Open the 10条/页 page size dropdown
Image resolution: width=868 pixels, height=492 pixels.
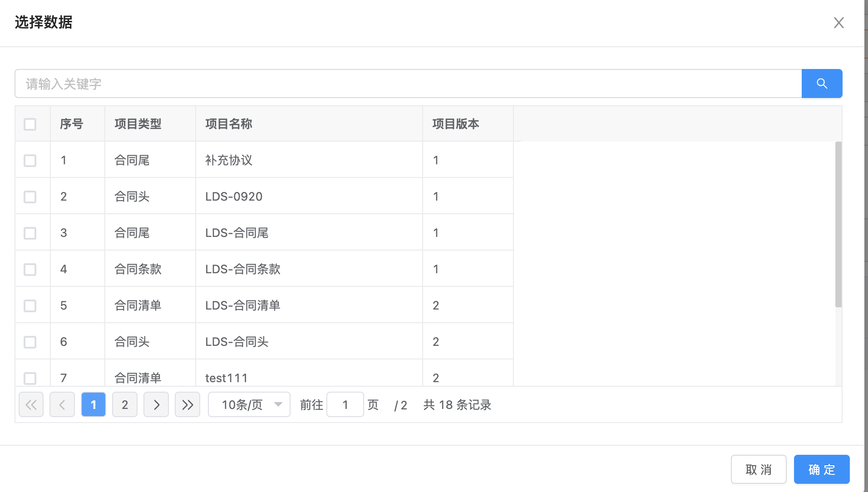pyautogui.click(x=249, y=404)
